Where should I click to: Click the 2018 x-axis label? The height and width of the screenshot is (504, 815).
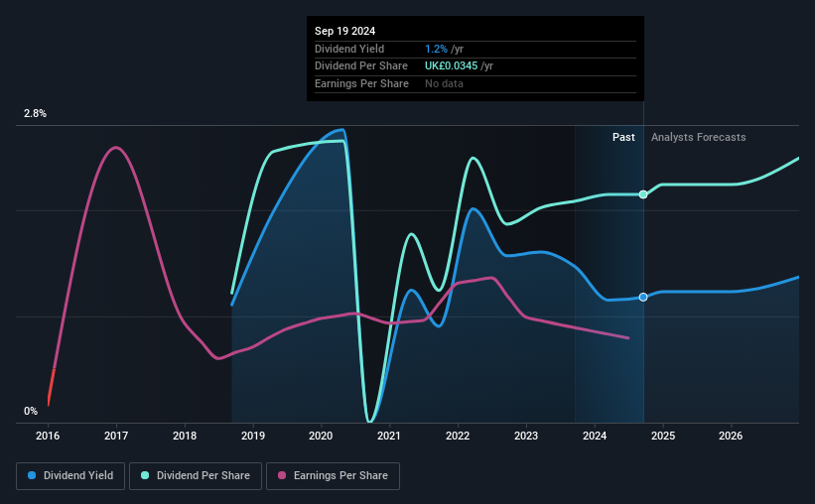click(x=185, y=436)
